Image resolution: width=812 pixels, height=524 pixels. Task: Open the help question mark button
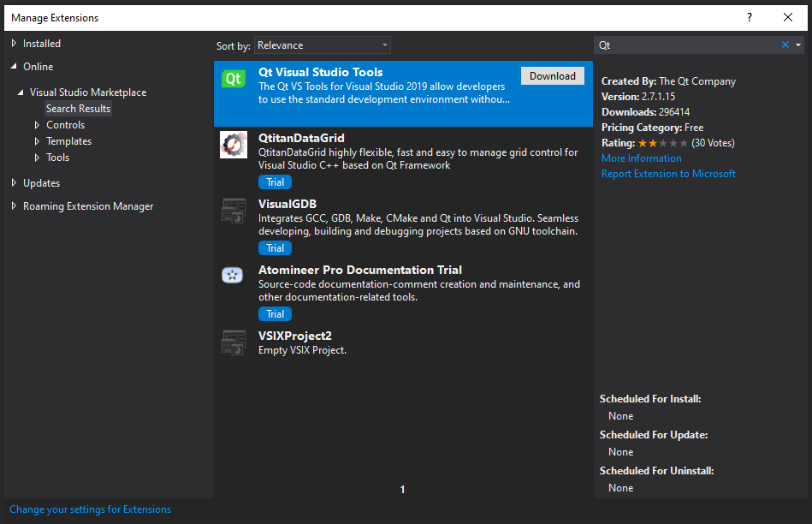coord(750,17)
